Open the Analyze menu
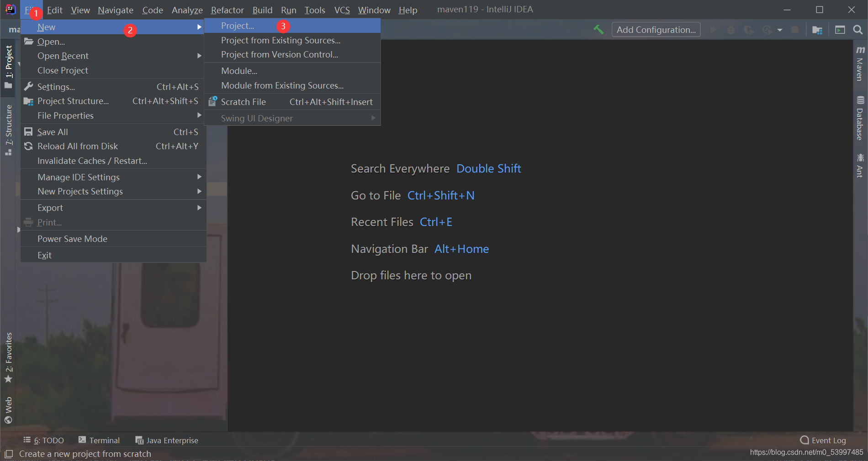 coord(187,10)
